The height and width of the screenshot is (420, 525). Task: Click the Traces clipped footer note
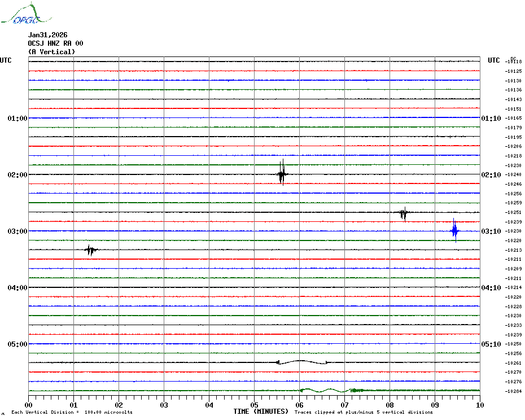[x=364, y=412]
